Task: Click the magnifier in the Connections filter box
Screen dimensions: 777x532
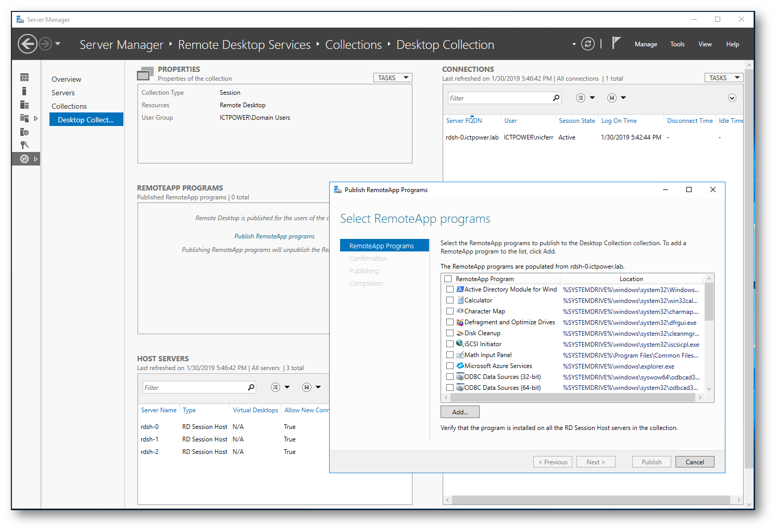Action: (x=556, y=98)
